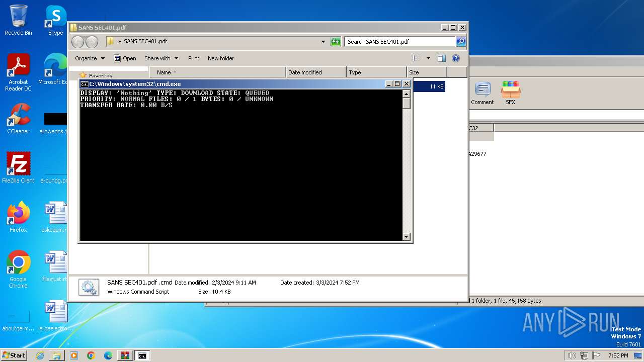Open Windows Media Player from taskbar
The height and width of the screenshot is (362, 644).
[74, 355]
